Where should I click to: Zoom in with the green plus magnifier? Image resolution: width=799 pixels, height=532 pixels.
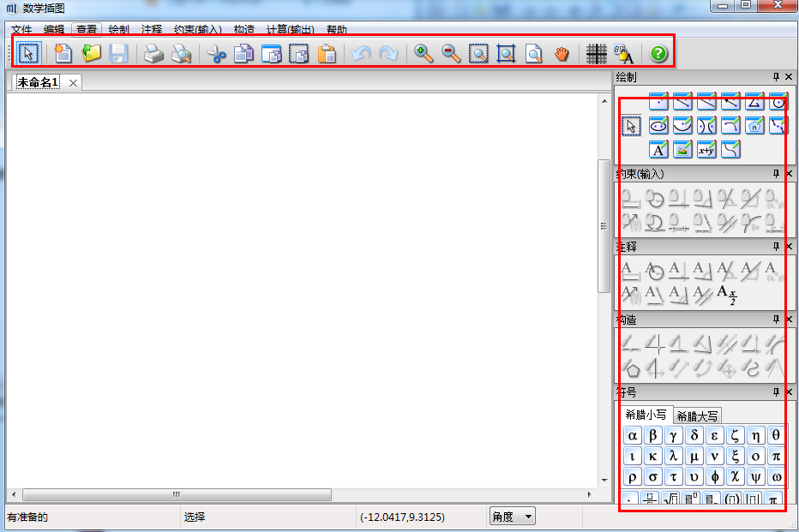(x=424, y=53)
